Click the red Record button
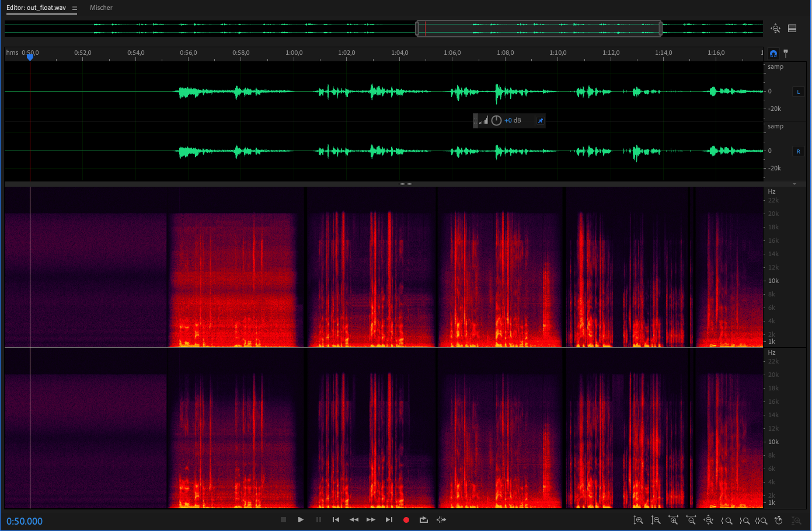Image resolution: width=812 pixels, height=531 pixels. tap(406, 520)
